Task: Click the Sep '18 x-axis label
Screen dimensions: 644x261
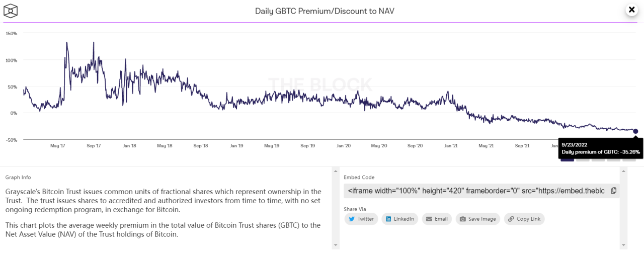Action: pyautogui.click(x=200, y=146)
